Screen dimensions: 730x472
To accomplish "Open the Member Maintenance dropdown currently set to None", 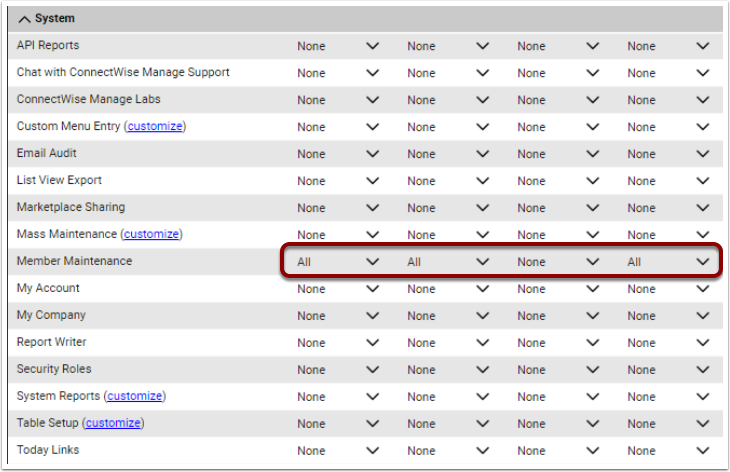I will (558, 262).
